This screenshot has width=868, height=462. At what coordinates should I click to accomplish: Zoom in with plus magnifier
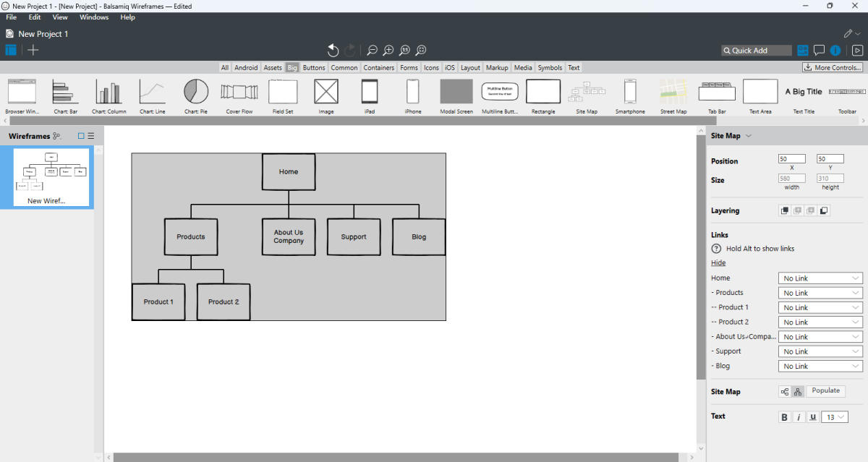point(388,50)
